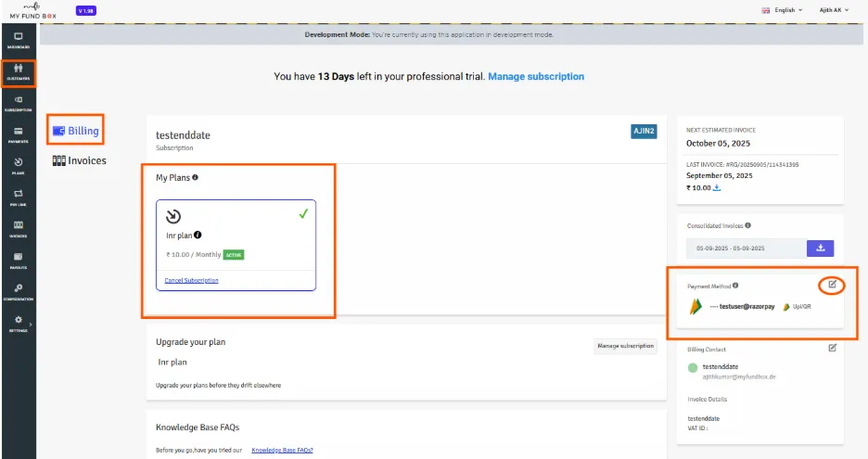This screenshot has height=459, width=868.
Task: Click the Razorpay payment logo
Action: pos(696,306)
